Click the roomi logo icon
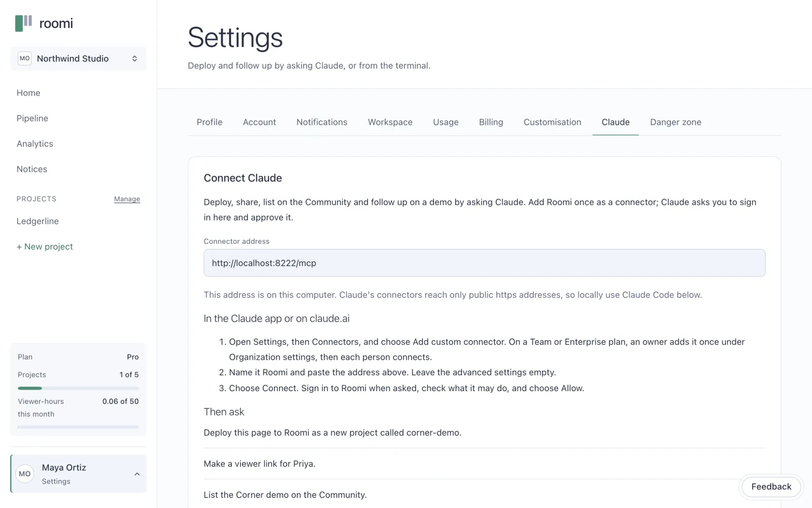This screenshot has height=508, width=812. 24,23
